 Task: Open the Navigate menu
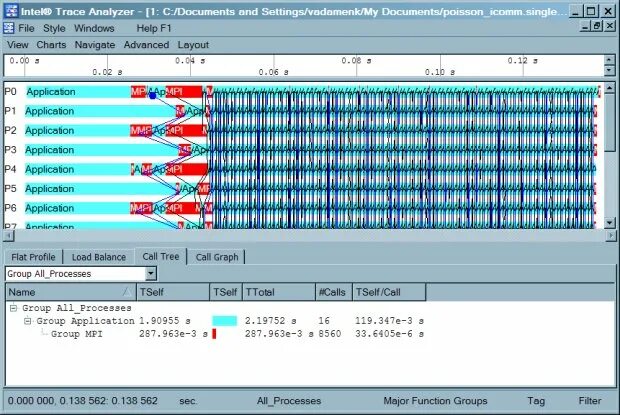coord(95,45)
